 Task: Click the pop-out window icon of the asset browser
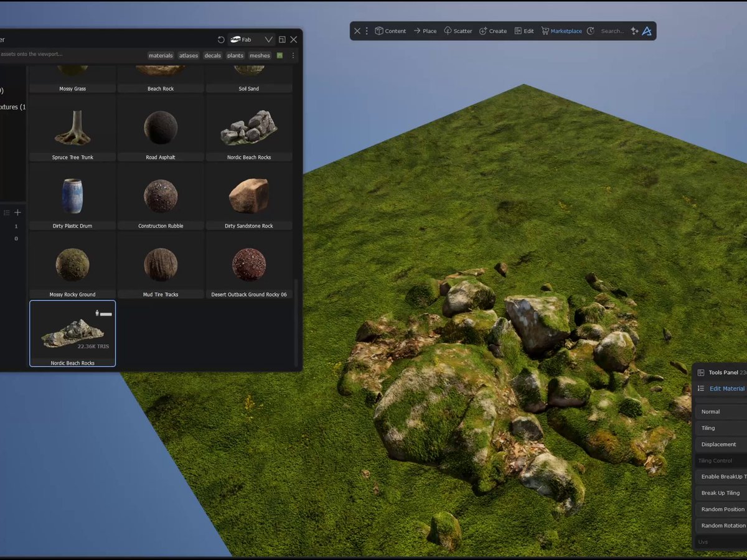click(x=282, y=40)
